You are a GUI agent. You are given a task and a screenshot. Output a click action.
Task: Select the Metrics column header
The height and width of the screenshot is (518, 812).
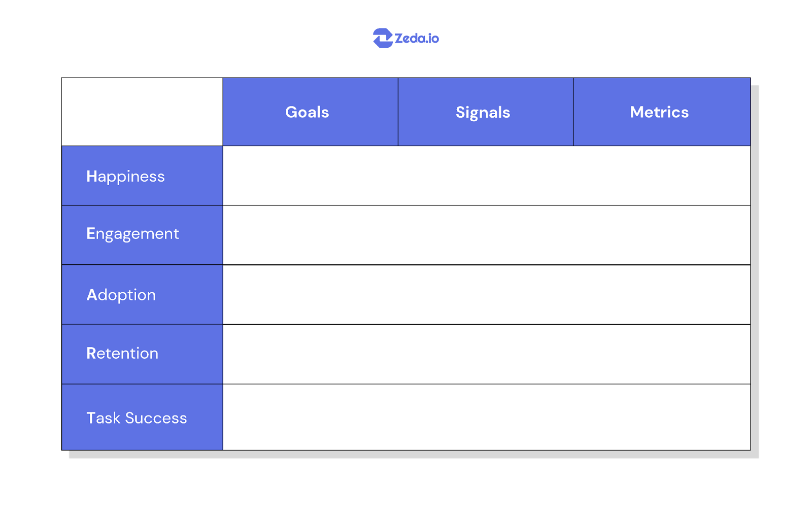coord(659,112)
